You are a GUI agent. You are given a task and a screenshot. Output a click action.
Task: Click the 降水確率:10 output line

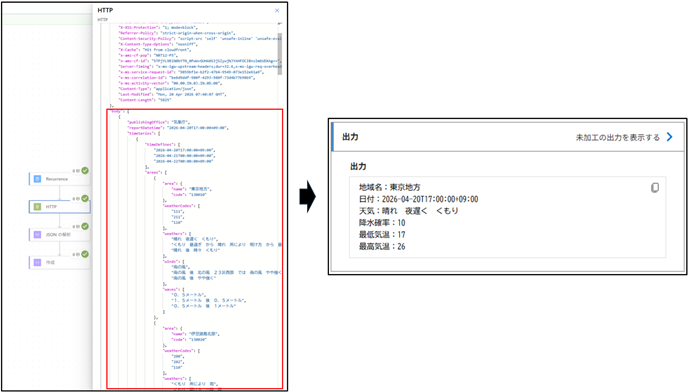382,223
